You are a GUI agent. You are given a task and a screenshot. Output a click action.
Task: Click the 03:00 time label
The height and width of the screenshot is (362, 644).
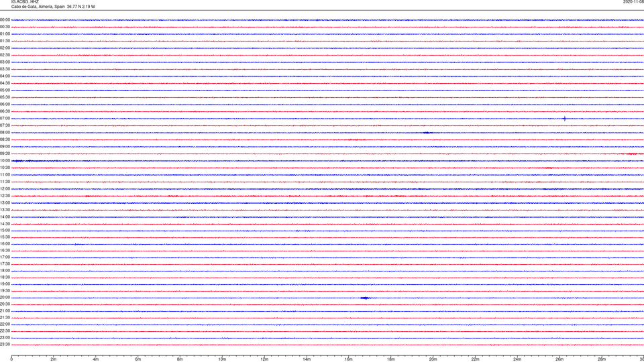point(5,62)
